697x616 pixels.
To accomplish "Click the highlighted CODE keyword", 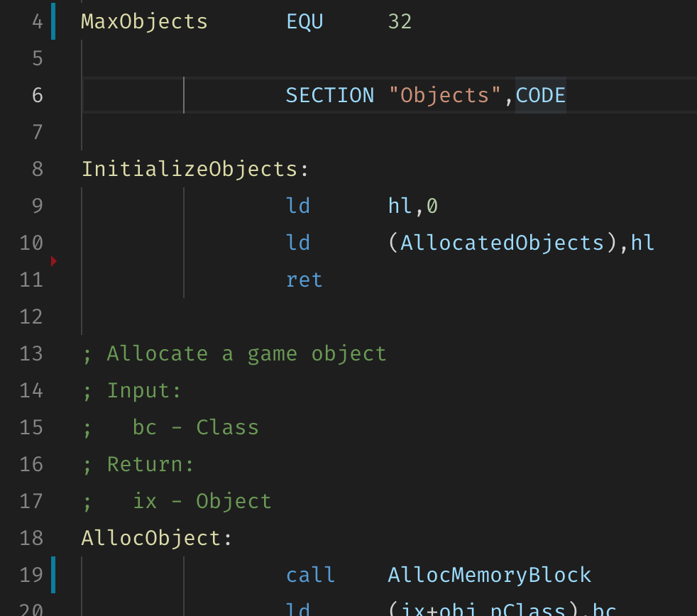I will [541, 96].
